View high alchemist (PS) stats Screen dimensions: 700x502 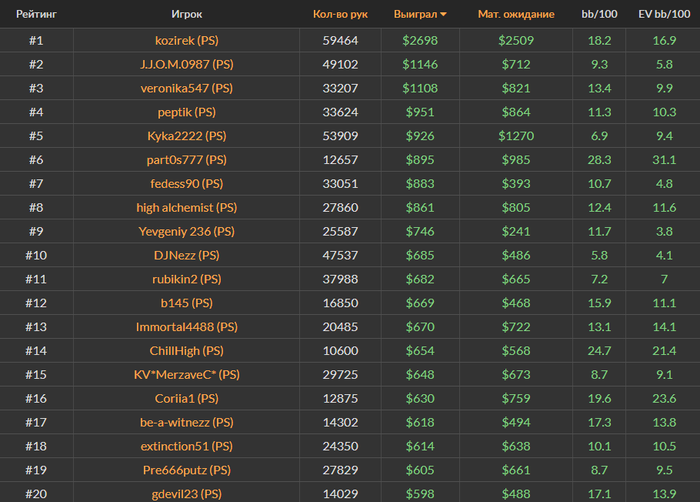pyautogui.click(x=187, y=208)
